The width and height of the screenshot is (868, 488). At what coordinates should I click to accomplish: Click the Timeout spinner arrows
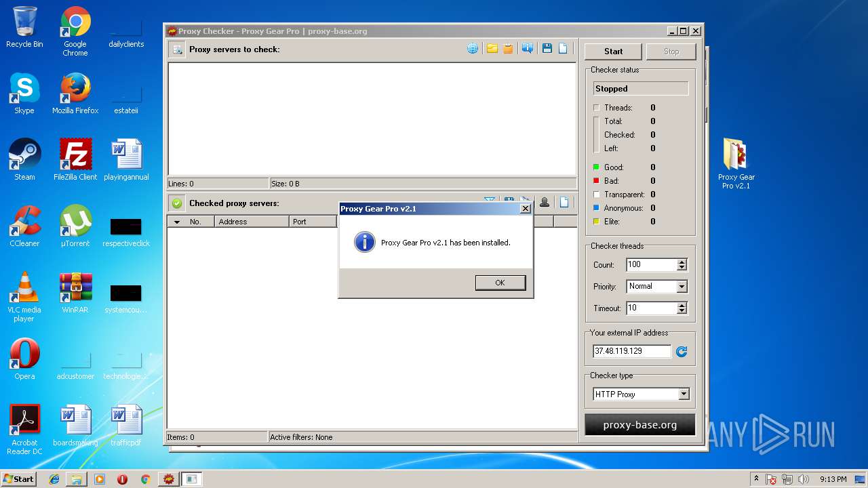(x=682, y=308)
